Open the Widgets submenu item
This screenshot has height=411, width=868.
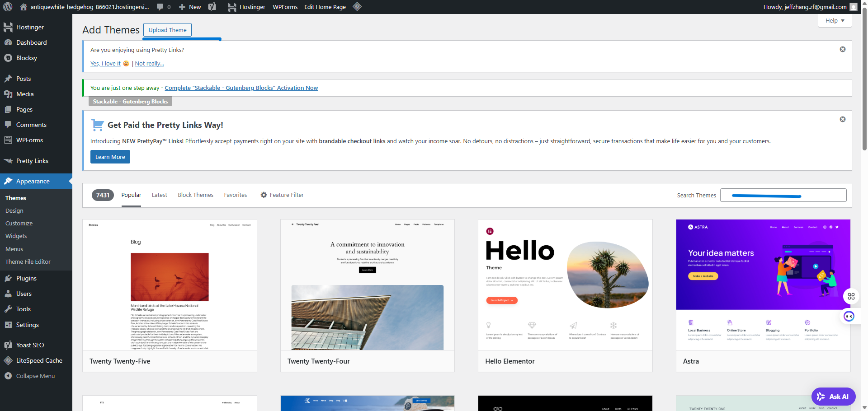coord(16,236)
